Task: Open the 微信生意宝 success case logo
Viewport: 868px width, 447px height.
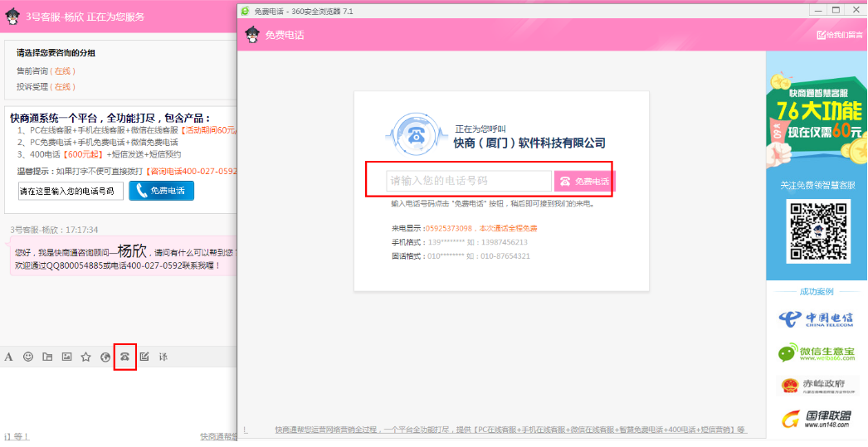Action: [x=817, y=353]
